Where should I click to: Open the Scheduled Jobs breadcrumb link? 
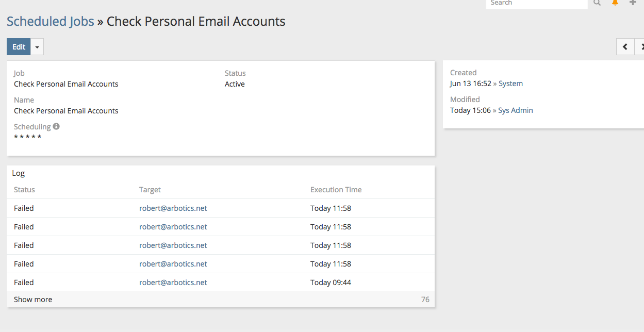point(51,22)
